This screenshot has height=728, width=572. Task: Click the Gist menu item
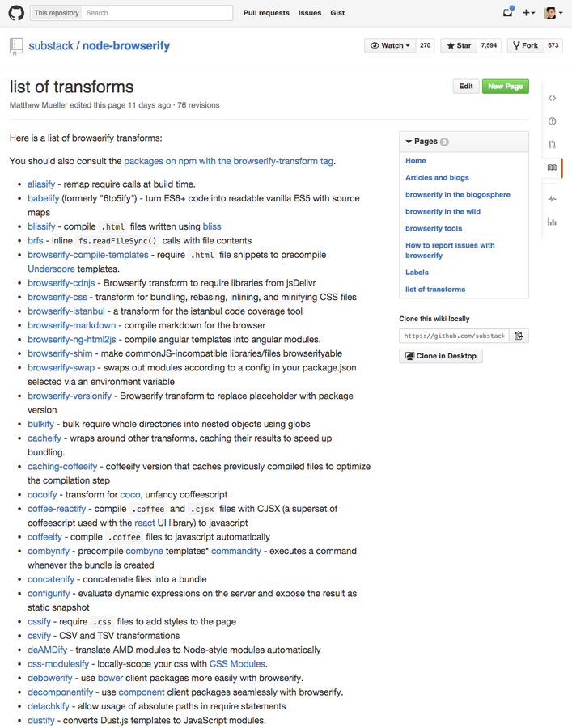click(x=337, y=13)
